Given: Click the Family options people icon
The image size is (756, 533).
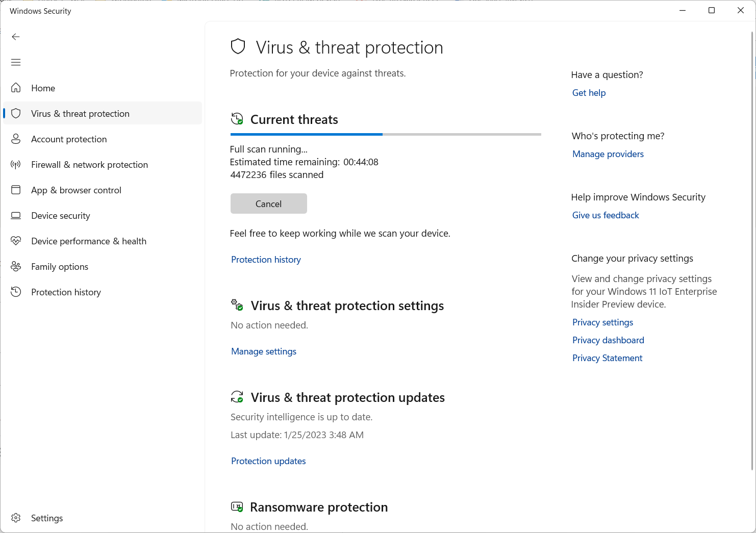Looking at the screenshot, I should pyautogui.click(x=16, y=266).
